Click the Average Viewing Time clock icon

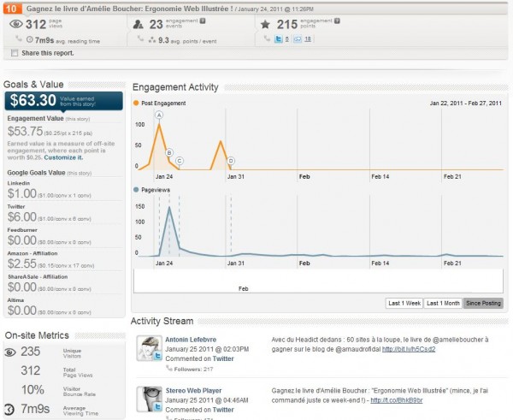[x=9, y=409]
